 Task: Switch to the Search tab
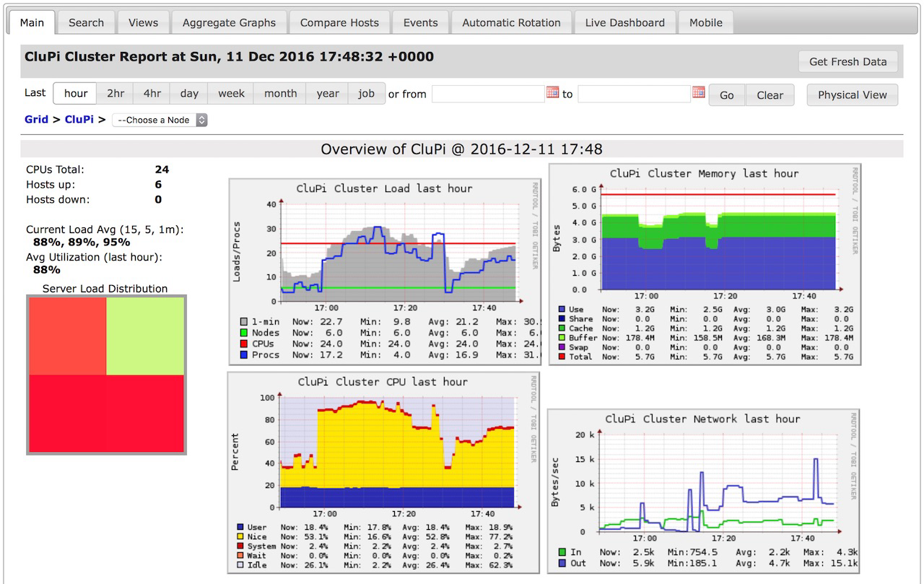click(x=87, y=22)
